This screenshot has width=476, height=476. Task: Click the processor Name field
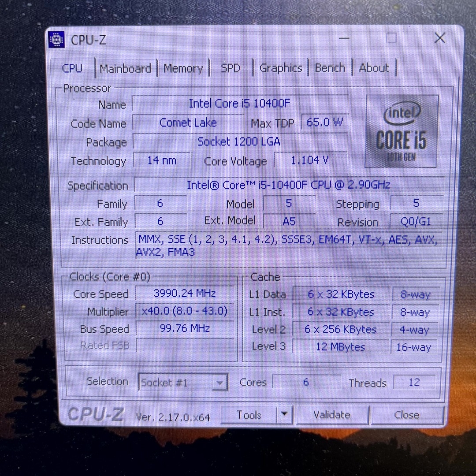pyautogui.click(x=239, y=104)
